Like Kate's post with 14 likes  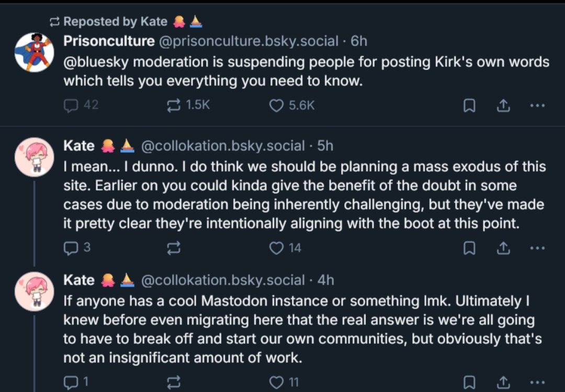[x=276, y=248]
